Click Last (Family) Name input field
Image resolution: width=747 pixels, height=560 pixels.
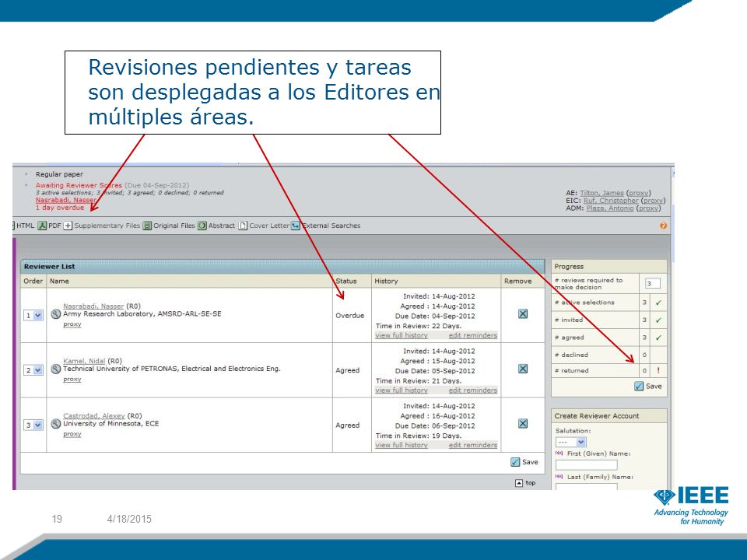coord(586,486)
